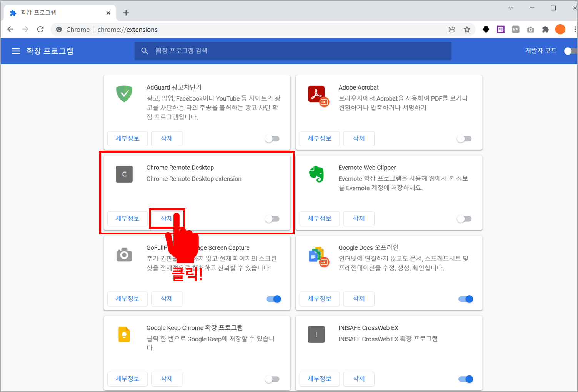Open 세부정보 for GoFullPage
The image size is (578, 392).
click(127, 299)
